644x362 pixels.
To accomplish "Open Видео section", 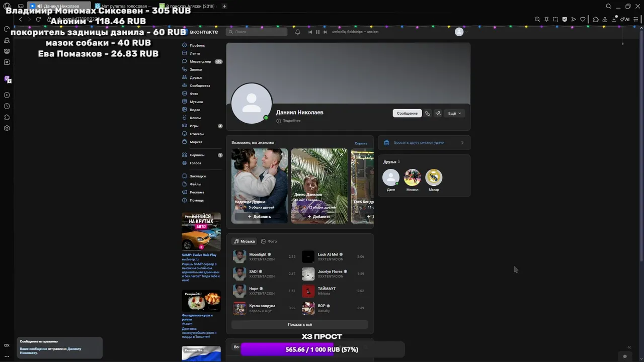I will (x=192, y=110).
